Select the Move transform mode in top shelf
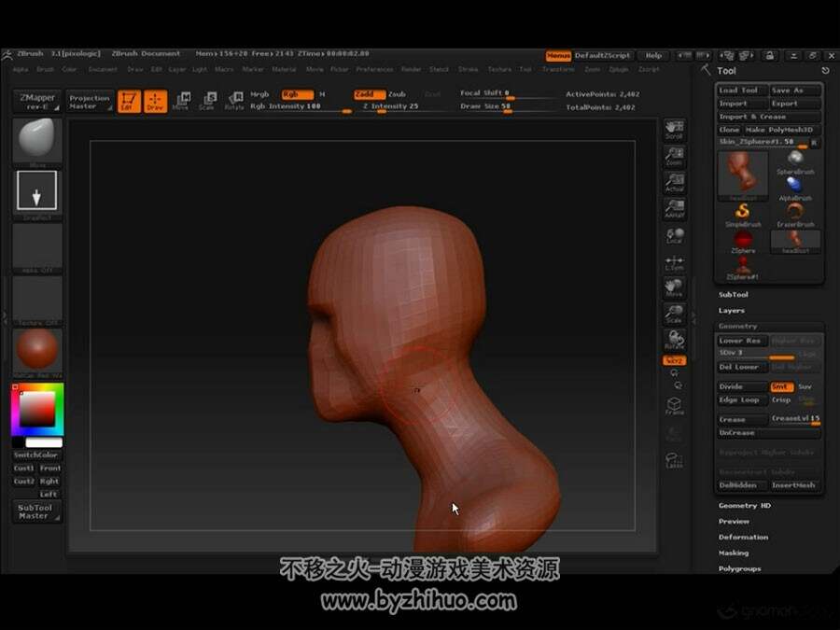The width and height of the screenshot is (840, 630). pos(180,101)
